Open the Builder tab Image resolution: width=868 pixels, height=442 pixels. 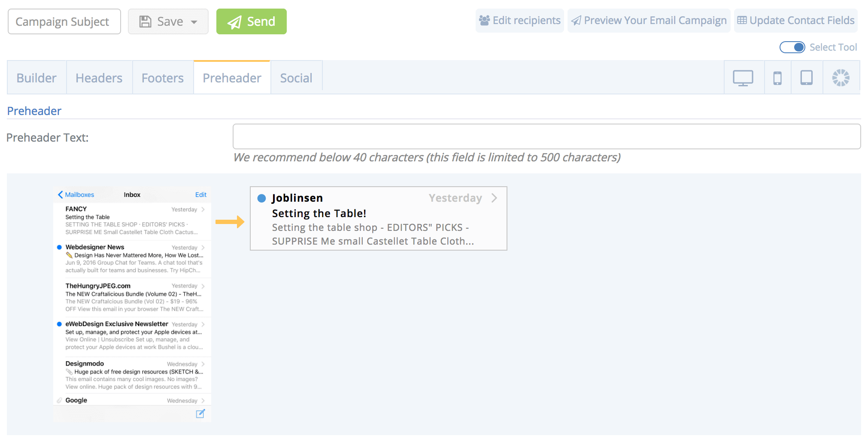click(x=36, y=78)
